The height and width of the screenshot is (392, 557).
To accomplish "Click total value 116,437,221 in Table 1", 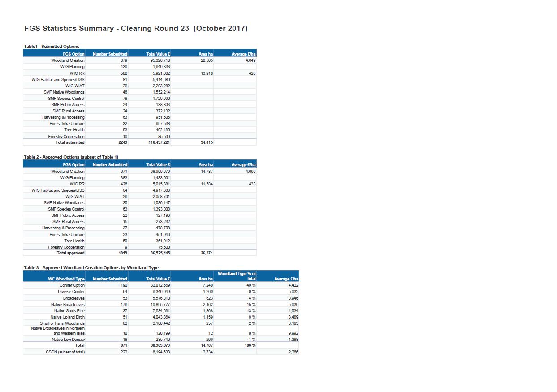I will 158,142.
